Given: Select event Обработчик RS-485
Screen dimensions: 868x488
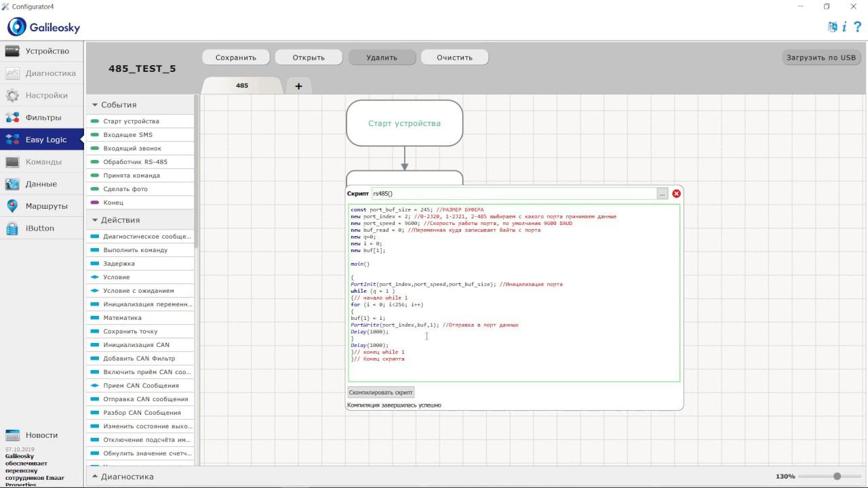Looking at the screenshot, I should (x=140, y=162).
